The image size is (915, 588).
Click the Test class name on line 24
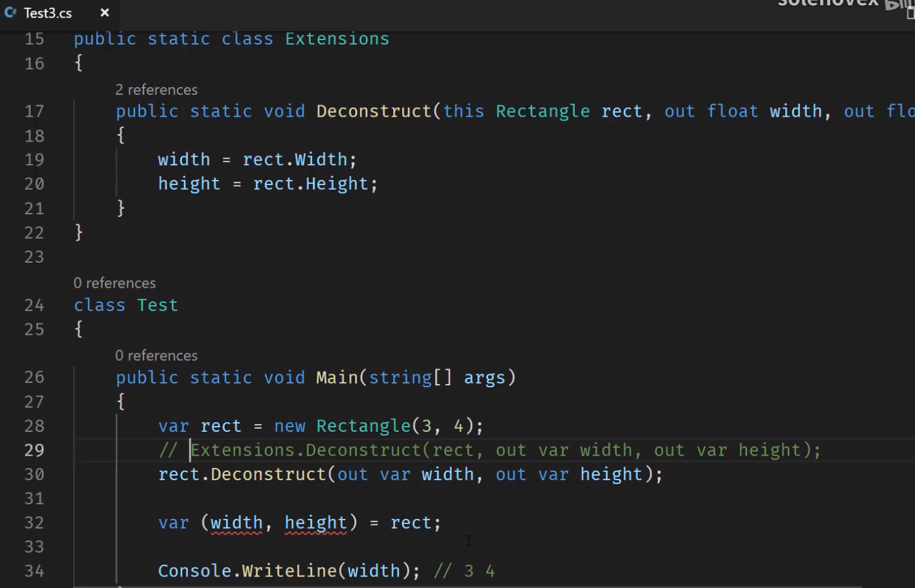(x=157, y=305)
